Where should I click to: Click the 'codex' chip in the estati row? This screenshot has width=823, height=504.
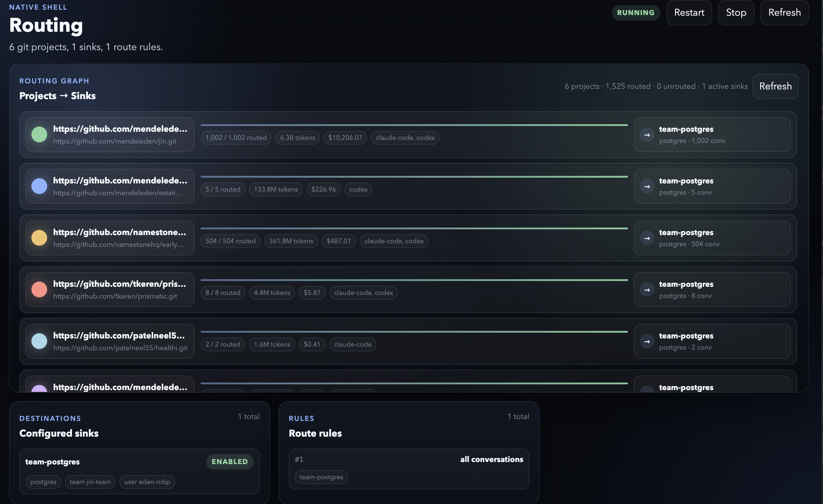[x=358, y=189]
